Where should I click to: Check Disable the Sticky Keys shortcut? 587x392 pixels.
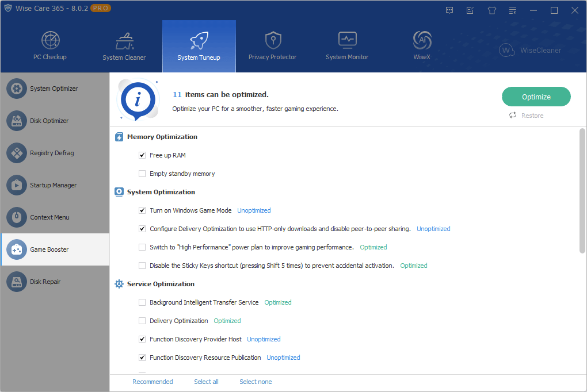point(142,266)
